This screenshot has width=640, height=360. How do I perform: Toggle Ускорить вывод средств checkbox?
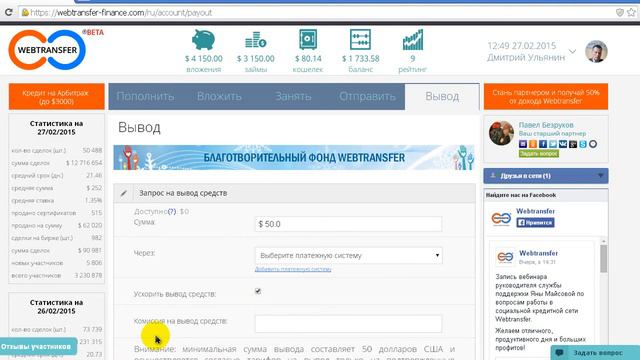pos(258,291)
